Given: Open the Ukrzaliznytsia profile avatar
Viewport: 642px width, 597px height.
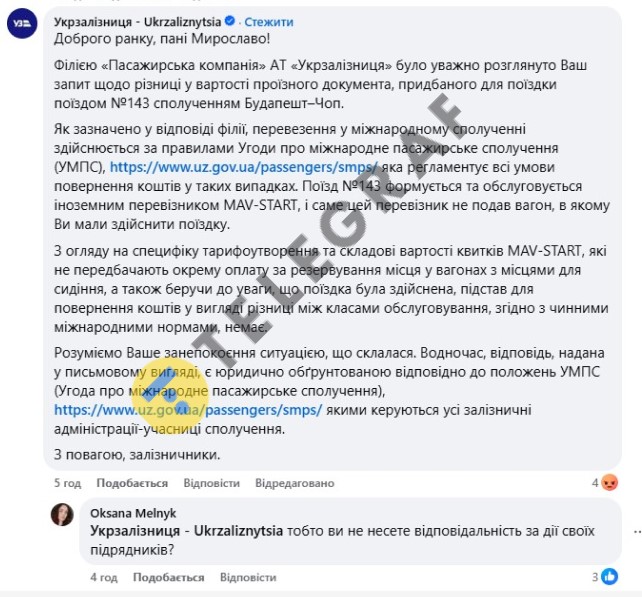Looking at the screenshot, I should pyautogui.click(x=22, y=23).
